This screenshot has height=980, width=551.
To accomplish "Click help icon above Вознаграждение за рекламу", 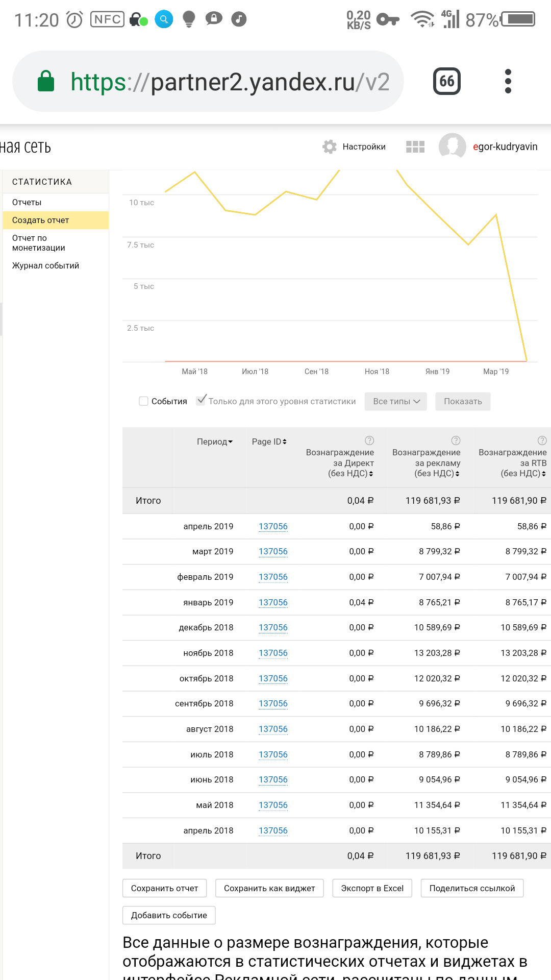I will tap(456, 440).
